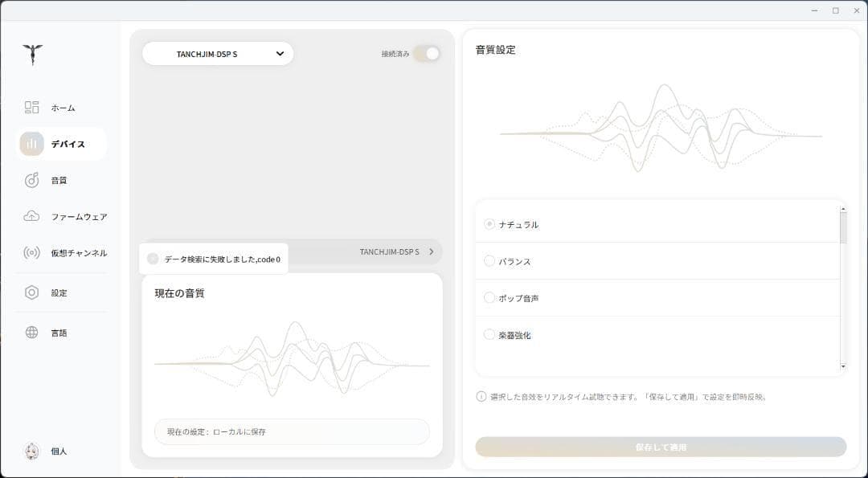Open the Home (ホーム) page icon
Viewport: 868px width, 478px height.
pos(32,108)
